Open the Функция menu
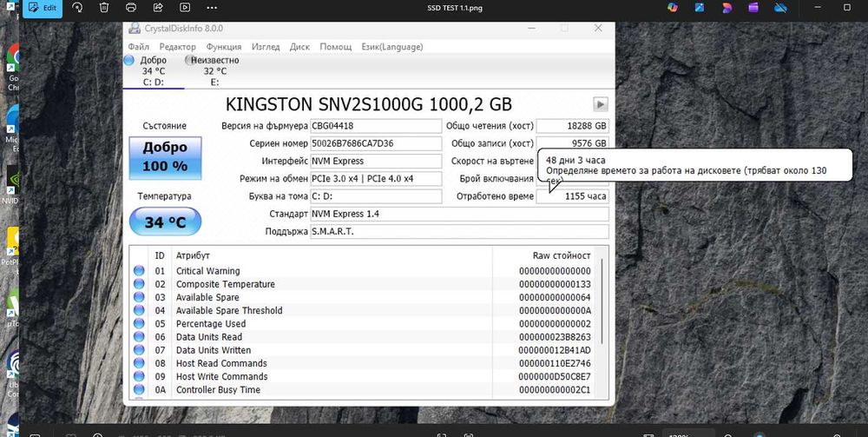Image resolution: width=868 pixels, height=437 pixels. point(224,47)
